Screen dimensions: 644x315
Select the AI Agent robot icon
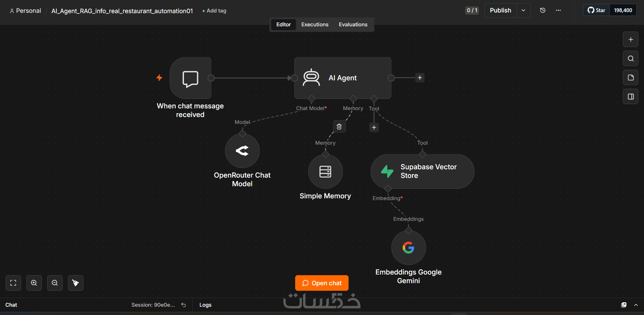(311, 78)
